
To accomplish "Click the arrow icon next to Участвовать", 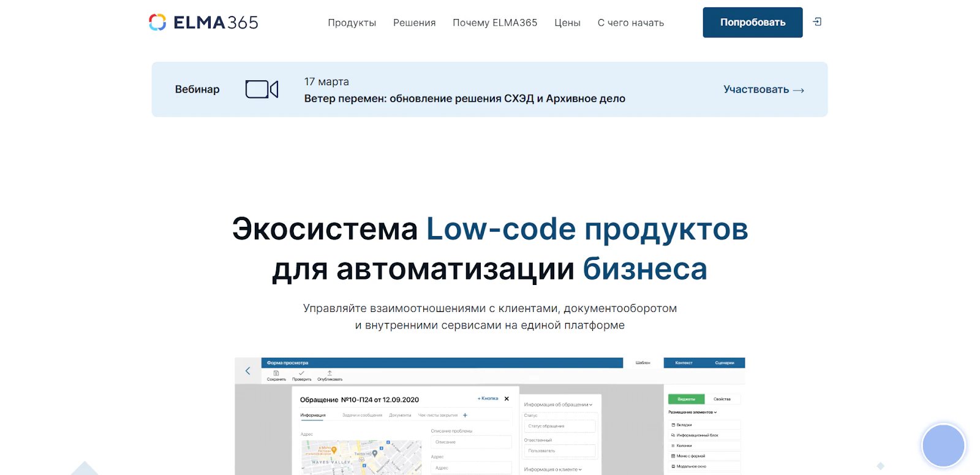I will coord(798,90).
